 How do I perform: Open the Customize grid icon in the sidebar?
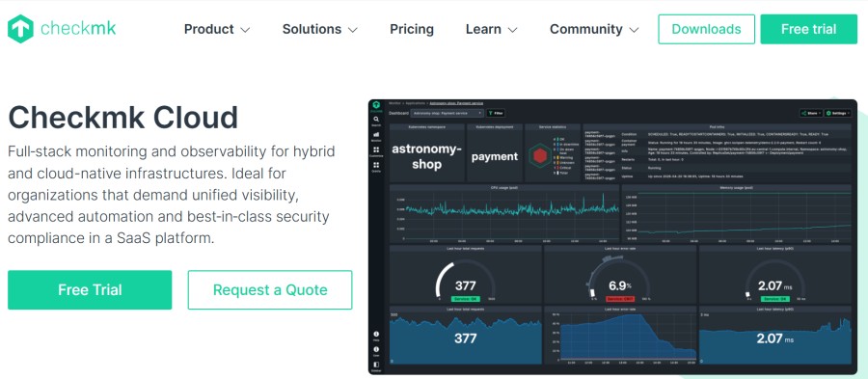[x=376, y=151]
